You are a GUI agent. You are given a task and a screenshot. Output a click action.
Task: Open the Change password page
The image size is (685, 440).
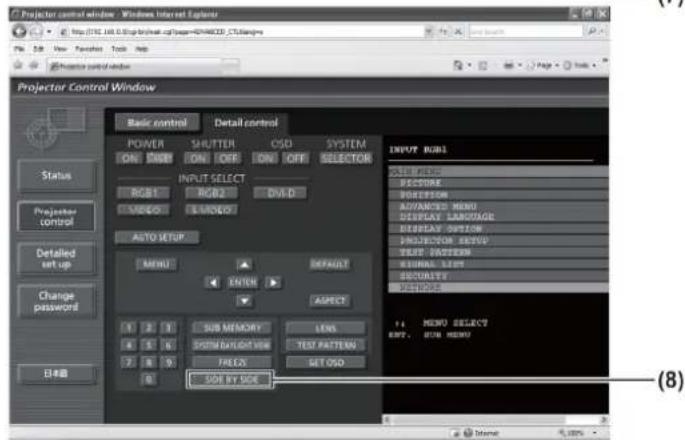pos(56,301)
